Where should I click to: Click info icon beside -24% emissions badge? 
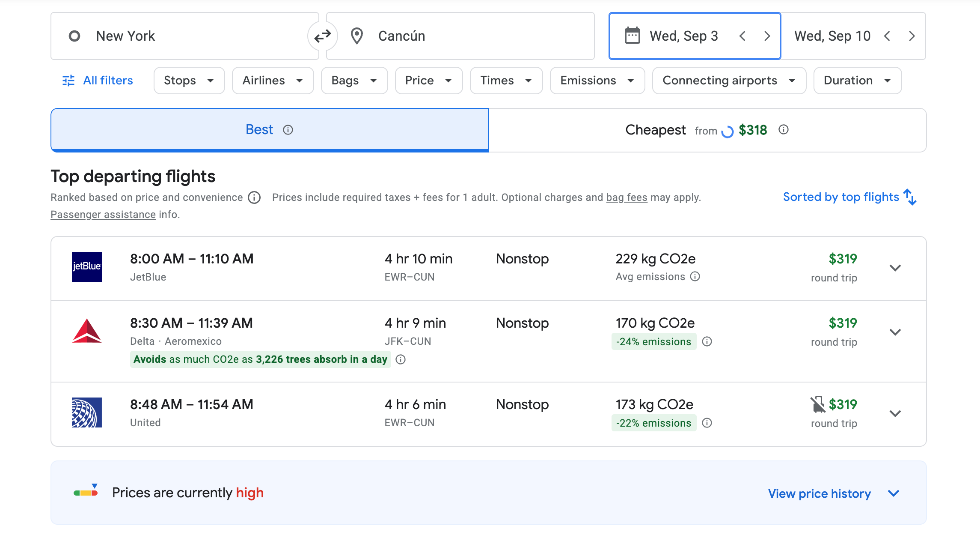707,341
